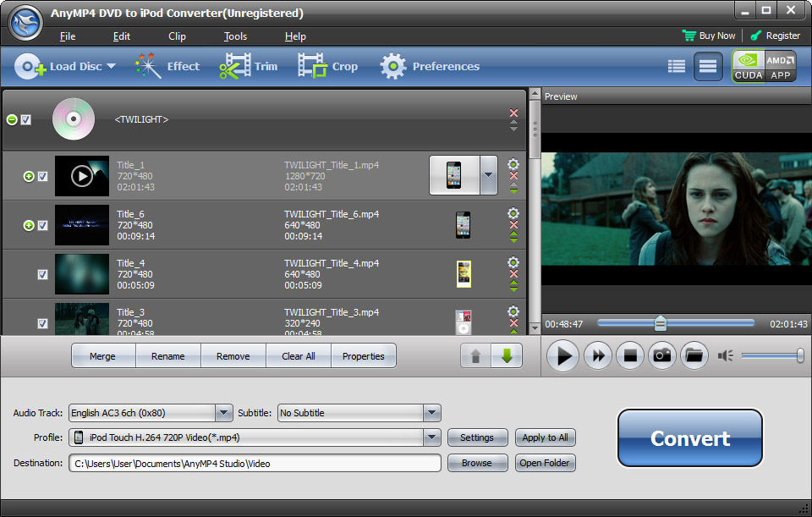Expand the Audio Track dropdown
This screenshot has height=517, width=812.
(223, 413)
